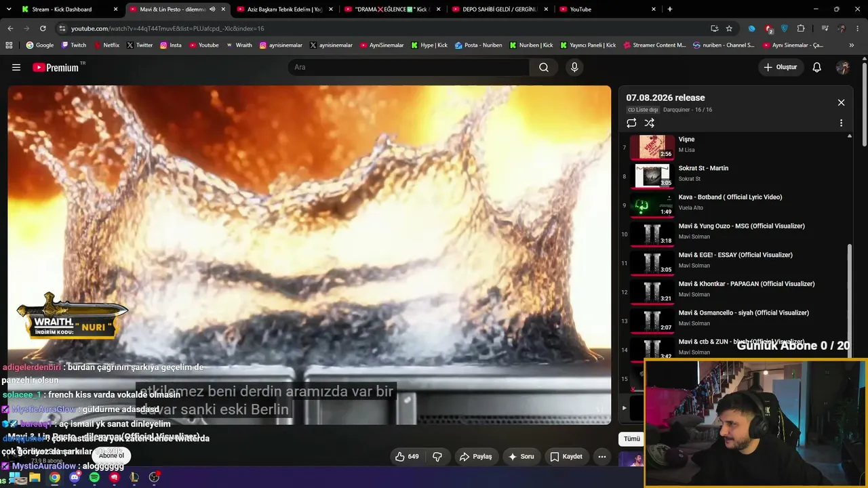Screen dimensions: 868x488
Task: Open the Chrome apps grid
Action: pyautogui.click(x=9, y=45)
